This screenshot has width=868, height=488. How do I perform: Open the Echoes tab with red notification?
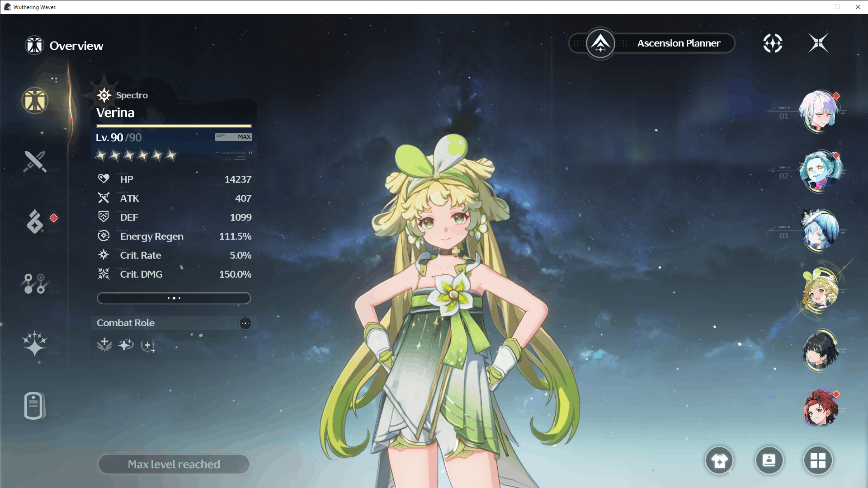tap(35, 221)
